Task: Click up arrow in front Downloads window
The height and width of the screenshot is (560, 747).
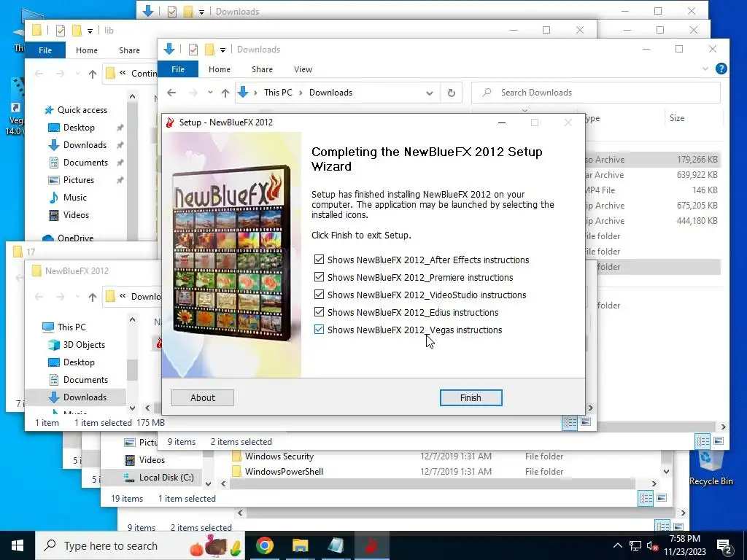Action: [x=225, y=93]
